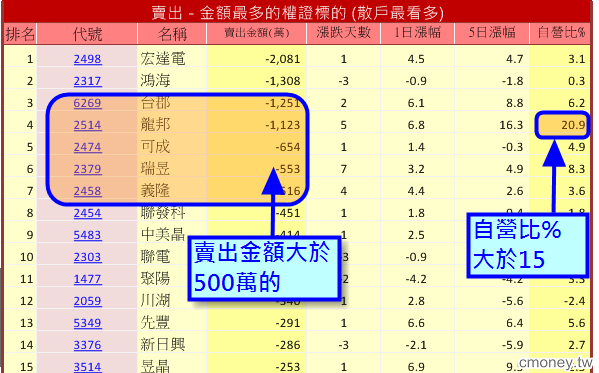599x373 pixels.
Task: Select stock name 聚陽
Action: coord(155,279)
